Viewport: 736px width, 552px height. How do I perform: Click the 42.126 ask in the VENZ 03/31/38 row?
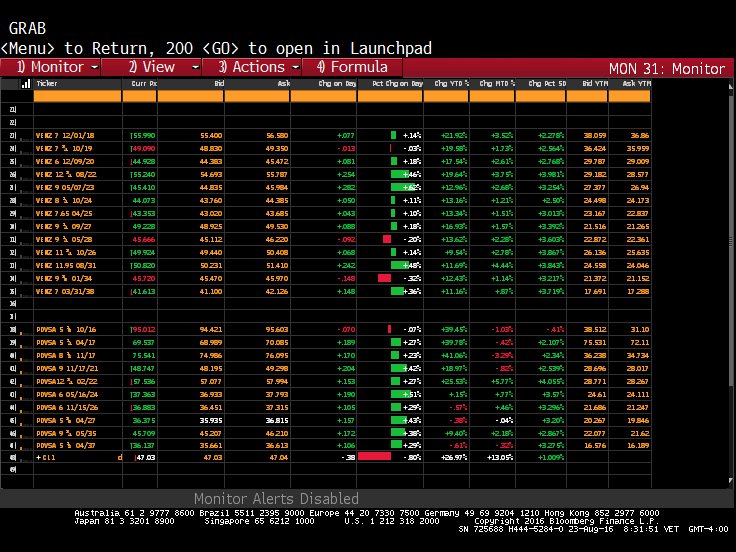pyautogui.click(x=277, y=291)
